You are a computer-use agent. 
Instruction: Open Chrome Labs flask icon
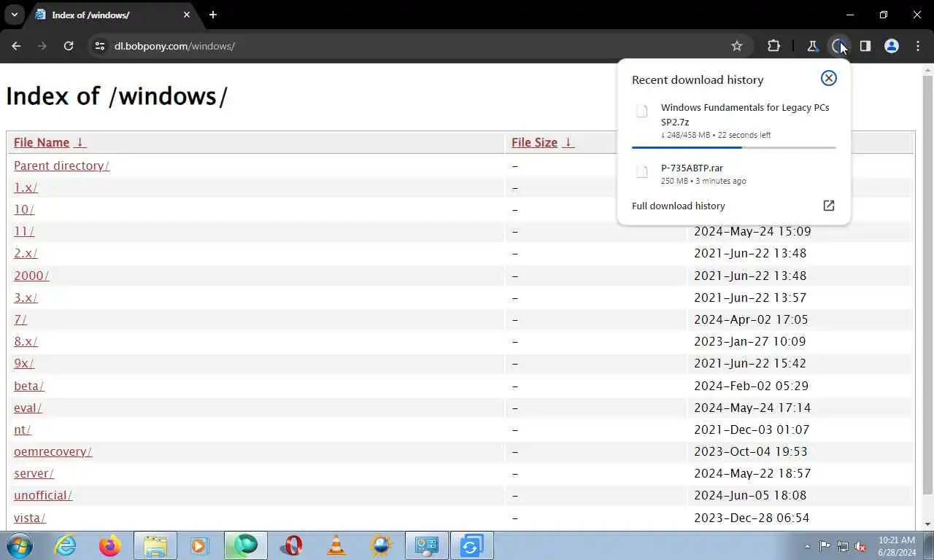coord(812,46)
